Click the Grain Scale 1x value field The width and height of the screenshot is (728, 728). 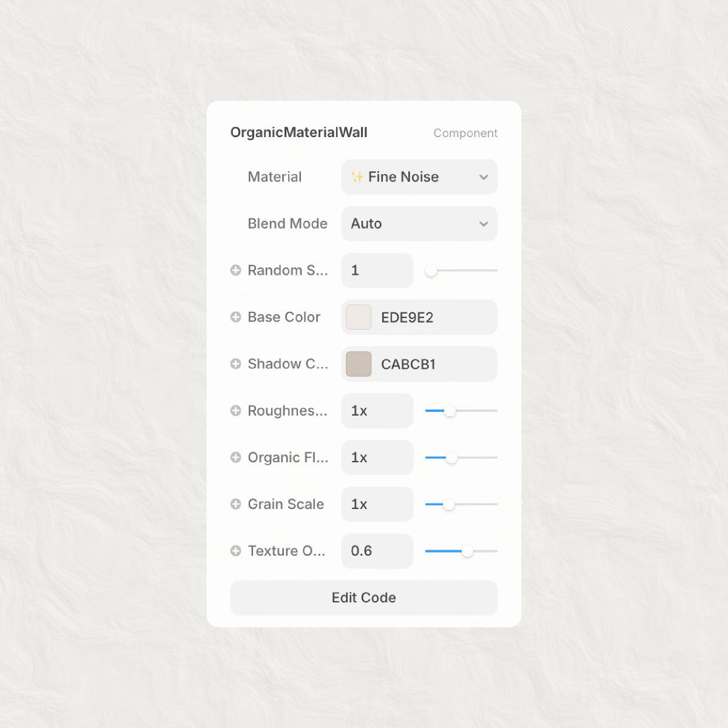pyautogui.click(x=377, y=504)
